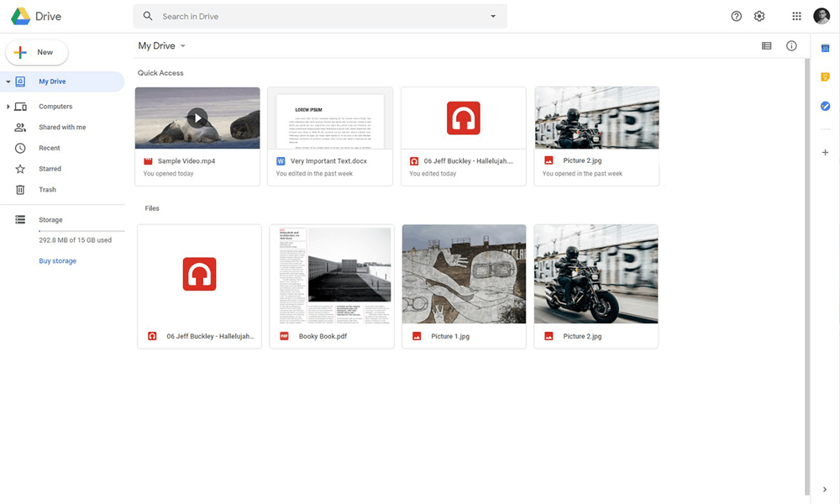Screen dimensions: 840x504
Task: Click image icon beside Picture 1.jpg
Action: (417, 336)
